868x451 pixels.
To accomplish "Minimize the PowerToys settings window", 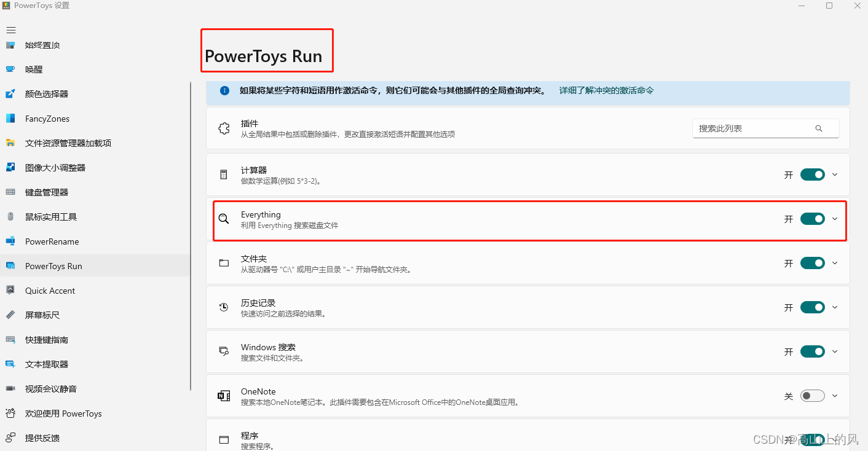I will tap(801, 6).
